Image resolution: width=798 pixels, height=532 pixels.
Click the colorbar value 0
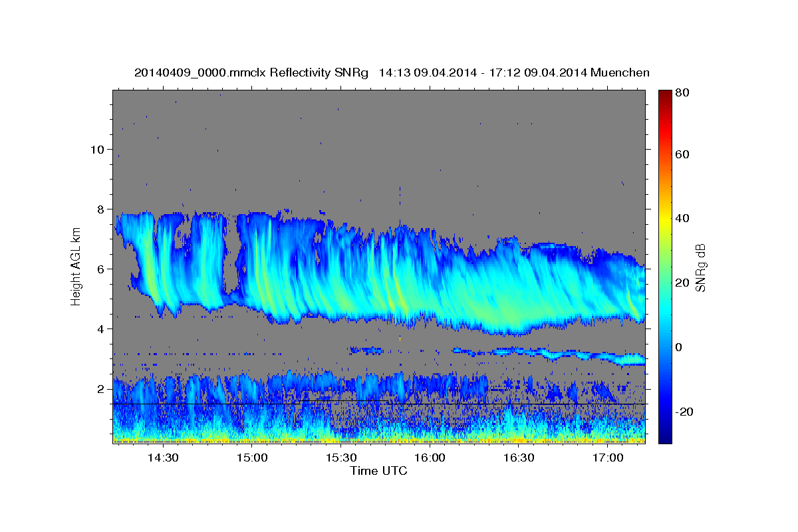pyautogui.click(x=680, y=347)
